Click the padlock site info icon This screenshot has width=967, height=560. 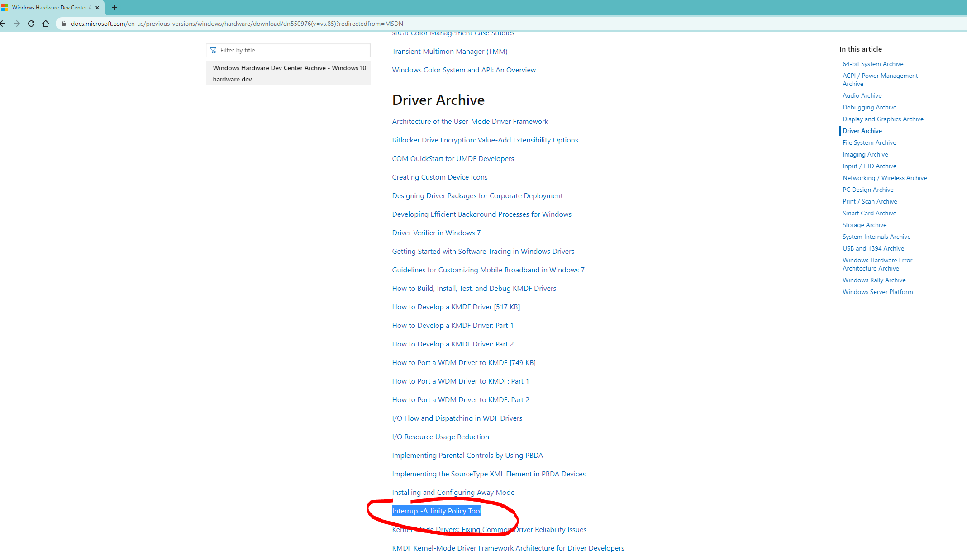click(x=64, y=24)
